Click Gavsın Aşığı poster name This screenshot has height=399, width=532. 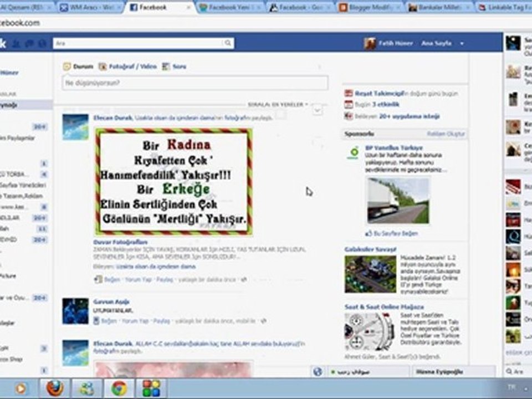point(111,301)
